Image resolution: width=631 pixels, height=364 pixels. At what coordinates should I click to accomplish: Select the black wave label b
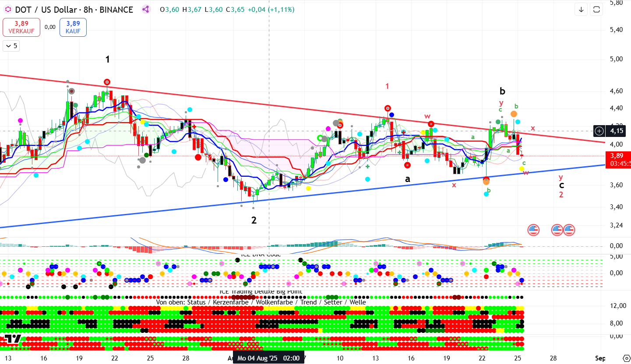502,91
